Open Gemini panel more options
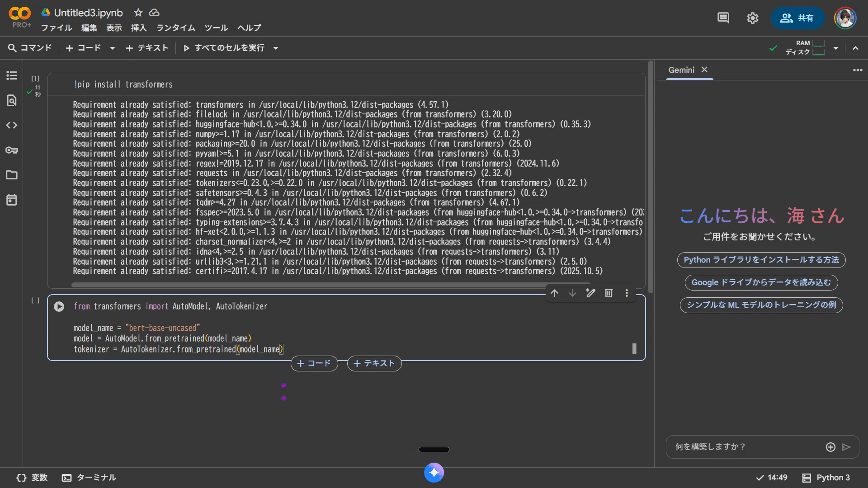The height and width of the screenshot is (488, 868). coord(858,70)
